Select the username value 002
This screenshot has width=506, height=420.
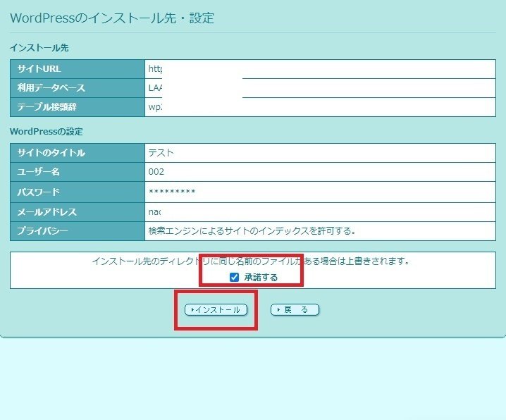point(156,172)
